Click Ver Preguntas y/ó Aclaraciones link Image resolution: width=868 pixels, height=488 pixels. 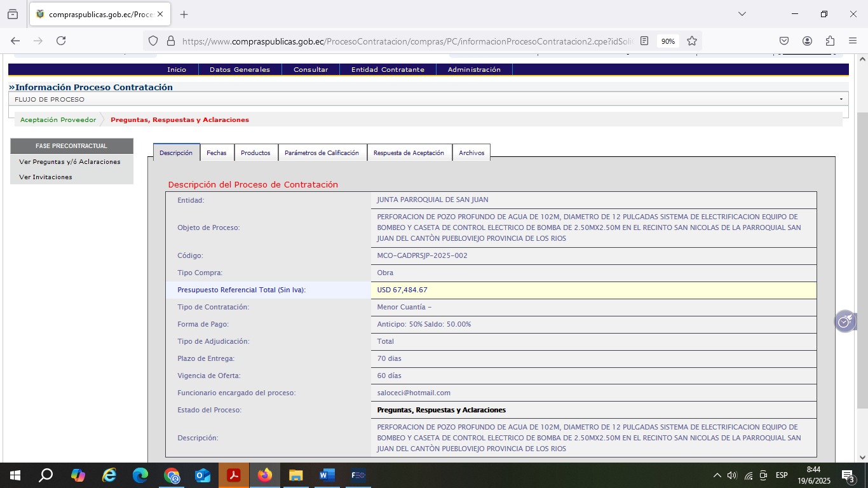tap(70, 161)
